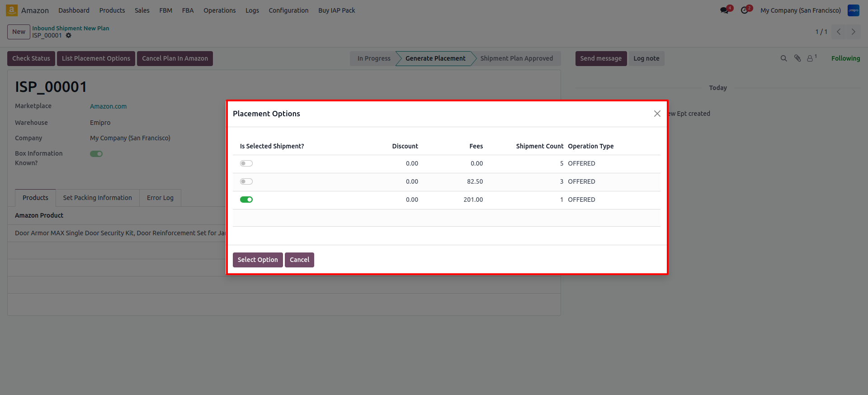
Task: Open the My Company (San Francisco) switcher
Action: (800, 10)
